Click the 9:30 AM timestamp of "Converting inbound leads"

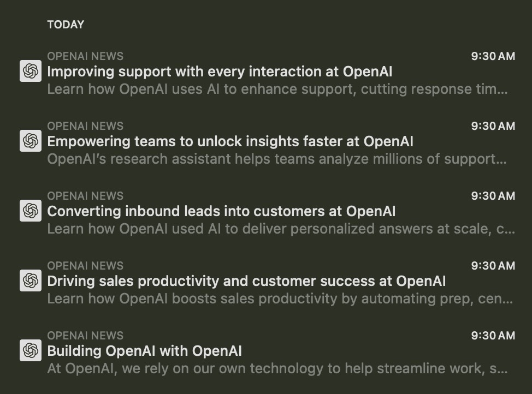(493, 196)
